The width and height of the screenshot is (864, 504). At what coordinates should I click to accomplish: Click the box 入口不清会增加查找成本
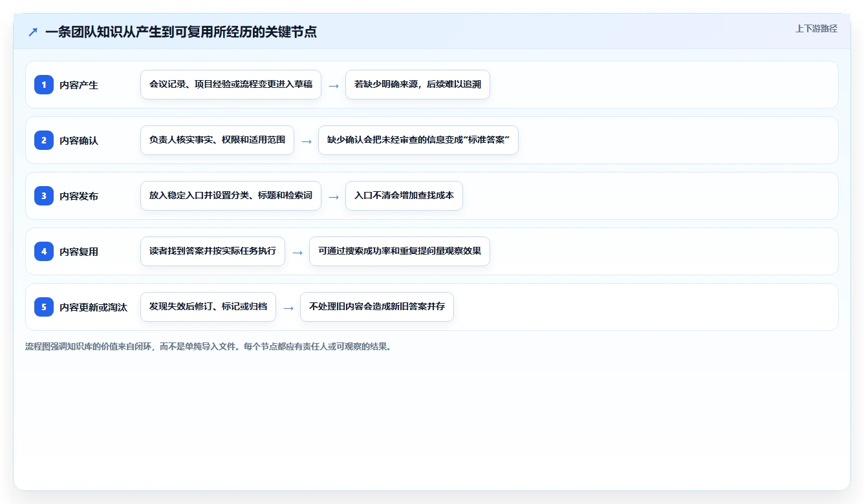coord(404,196)
